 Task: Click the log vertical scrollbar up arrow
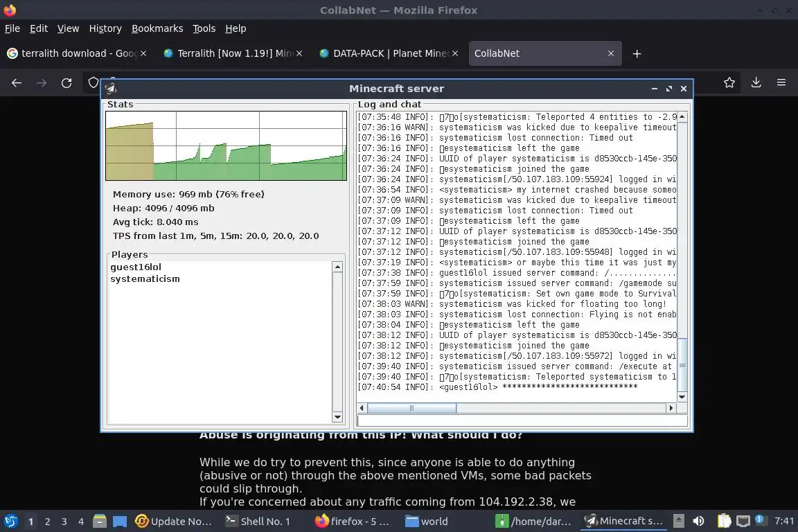tap(682, 116)
